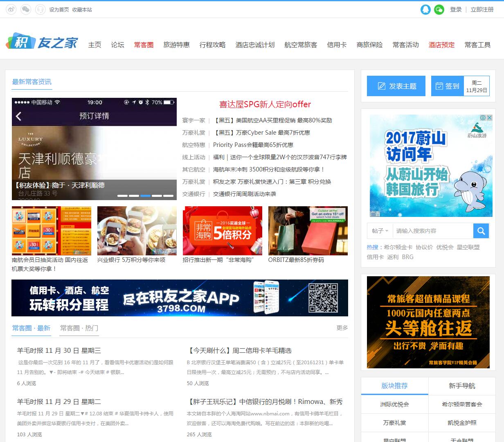Viewport: 504px width, 442px height.
Task: Close the ad via its X icon
Action: [489, 117]
